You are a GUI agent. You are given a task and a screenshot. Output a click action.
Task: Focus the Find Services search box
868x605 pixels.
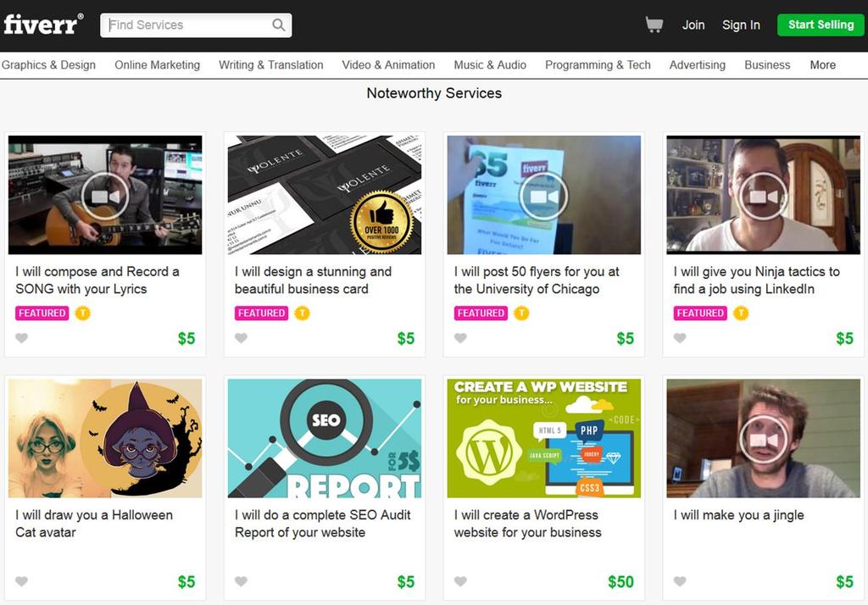point(196,25)
